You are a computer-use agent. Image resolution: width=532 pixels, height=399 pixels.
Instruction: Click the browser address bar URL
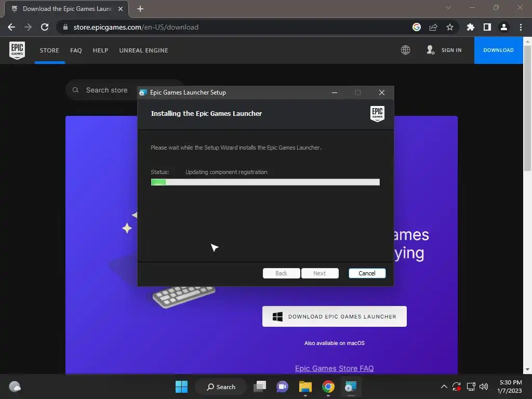point(136,27)
